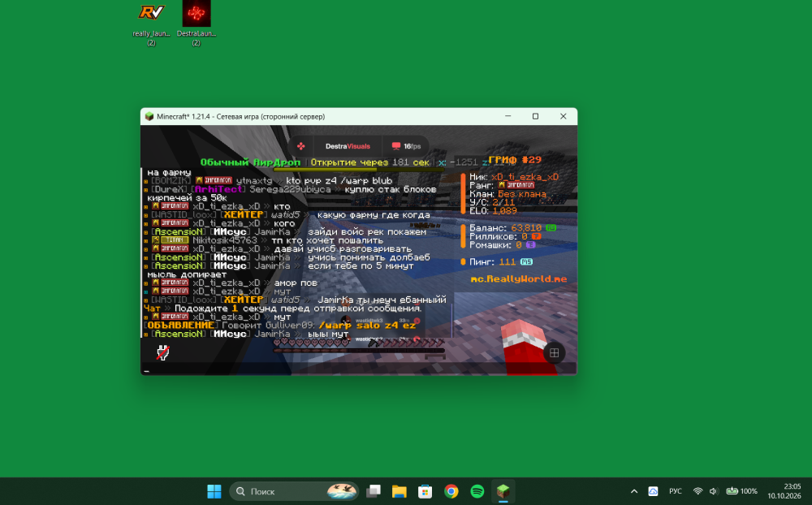Screen dimensions: 812x505
Task: Select the really_launcher desktop shortcut
Action: (151, 24)
